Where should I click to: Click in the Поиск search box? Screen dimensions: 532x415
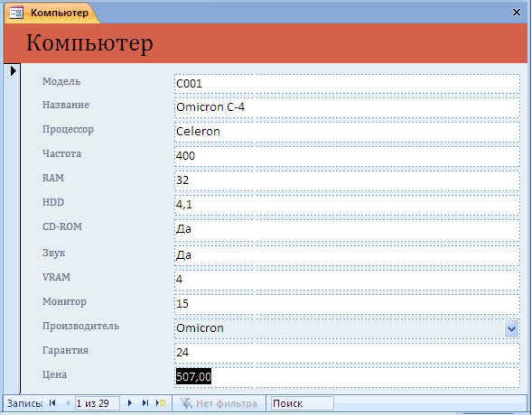coord(302,403)
